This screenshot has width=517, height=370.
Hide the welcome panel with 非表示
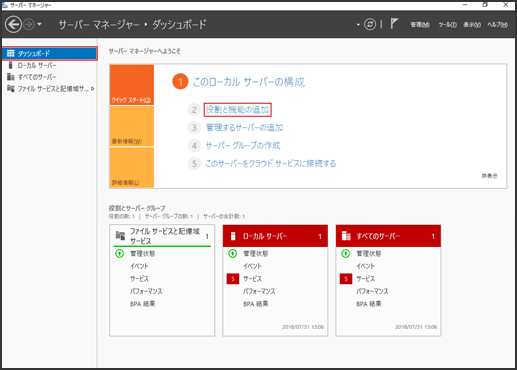pyautogui.click(x=489, y=176)
